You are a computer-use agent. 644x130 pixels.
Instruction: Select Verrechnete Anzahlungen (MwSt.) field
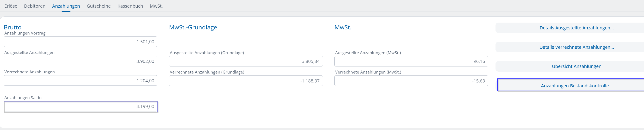pyautogui.click(x=411, y=81)
